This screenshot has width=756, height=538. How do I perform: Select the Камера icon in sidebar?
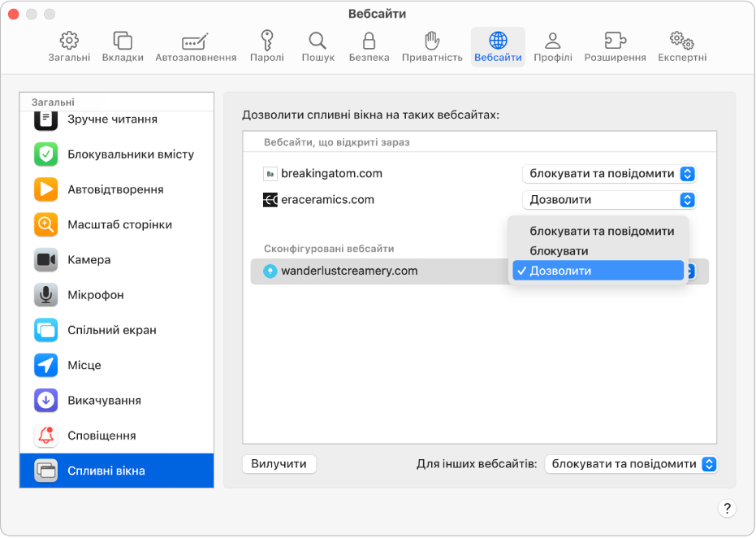(x=45, y=259)
